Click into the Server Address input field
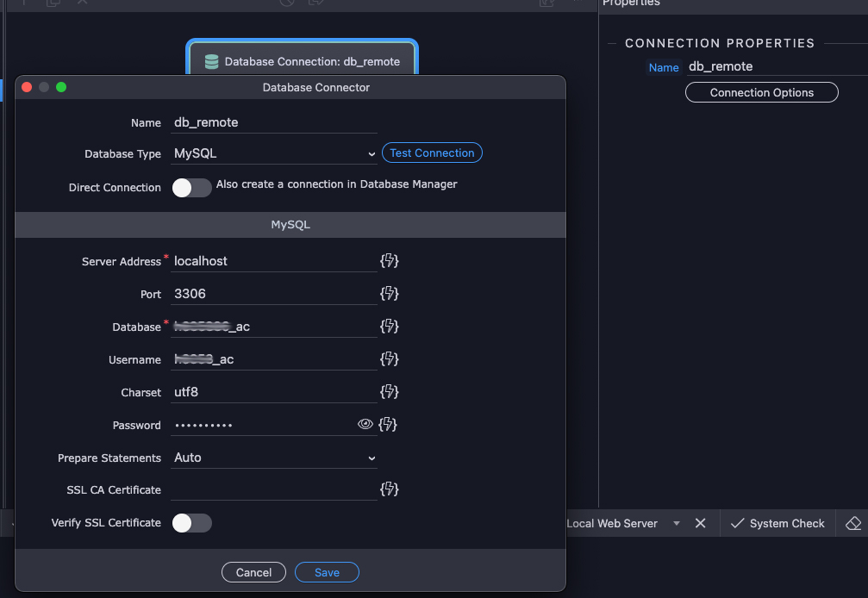 tap(273, 261)
